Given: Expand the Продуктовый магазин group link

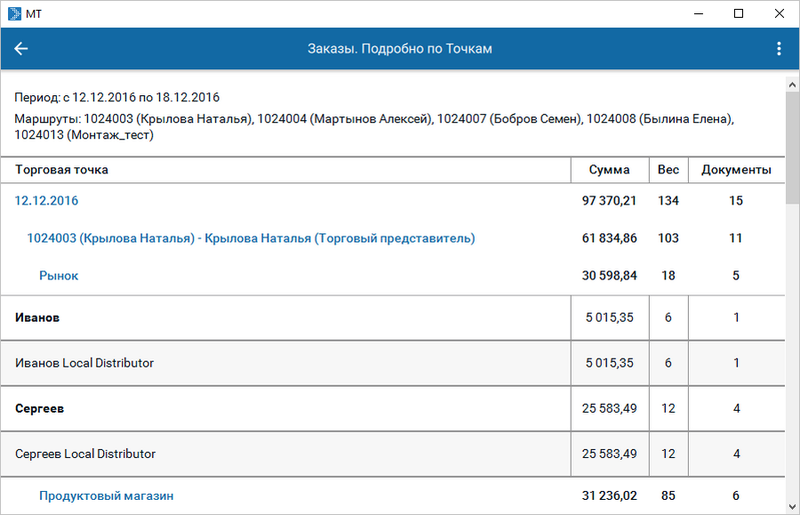Looking at the screenshot, I should click(x=107, y=496).
